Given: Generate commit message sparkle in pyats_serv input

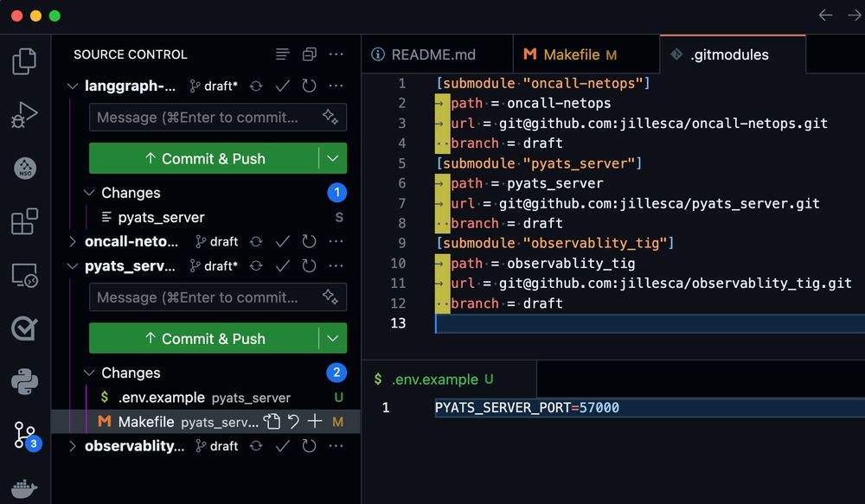Looking at the screenshot, I should click(330, 297).
